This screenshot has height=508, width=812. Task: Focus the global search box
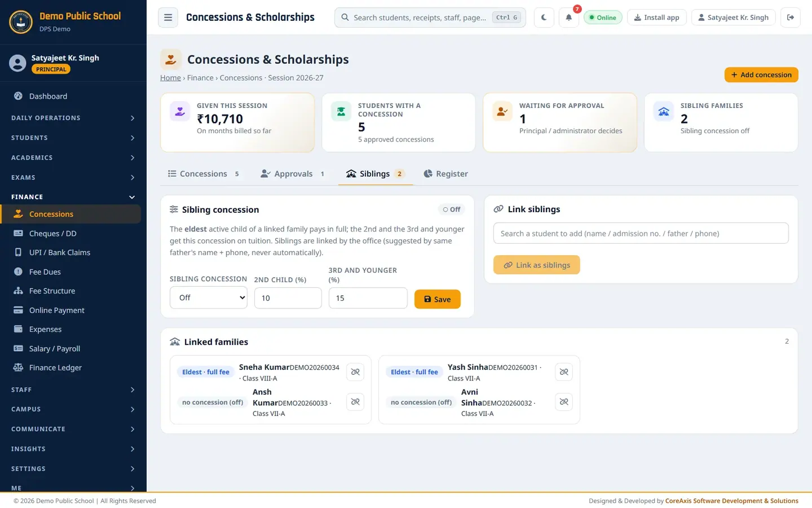(x=430, y=17)
